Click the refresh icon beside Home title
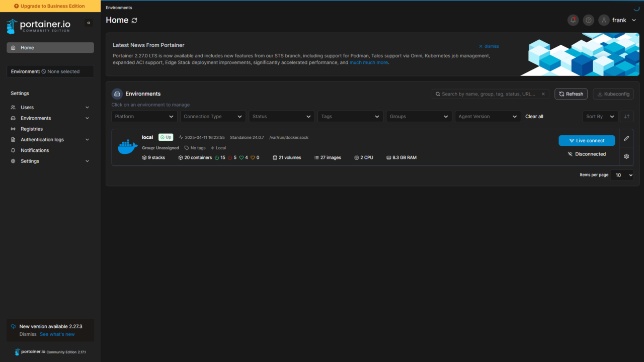Image resolution: width=644 pixels, height=362 pixels. coord(134,21)
